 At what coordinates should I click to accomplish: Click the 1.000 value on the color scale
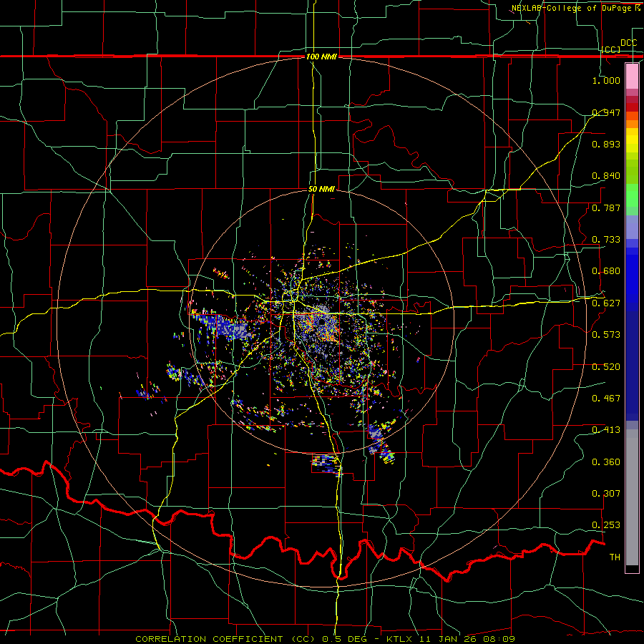pyautogui.click(x=606, y=80)
